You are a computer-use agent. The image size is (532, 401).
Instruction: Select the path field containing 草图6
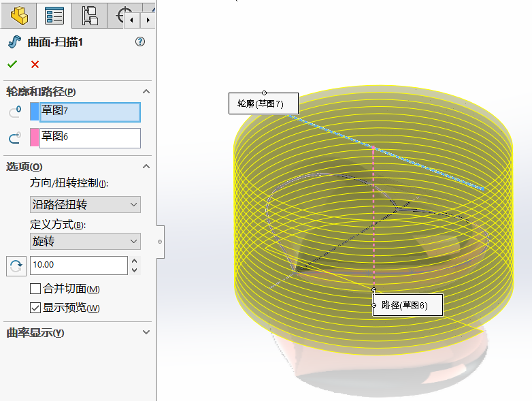(90, 138)
